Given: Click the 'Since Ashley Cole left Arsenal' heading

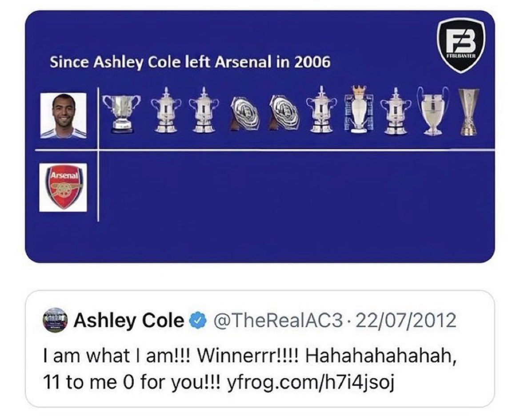Looking at the screenshot, I should 190,62.
